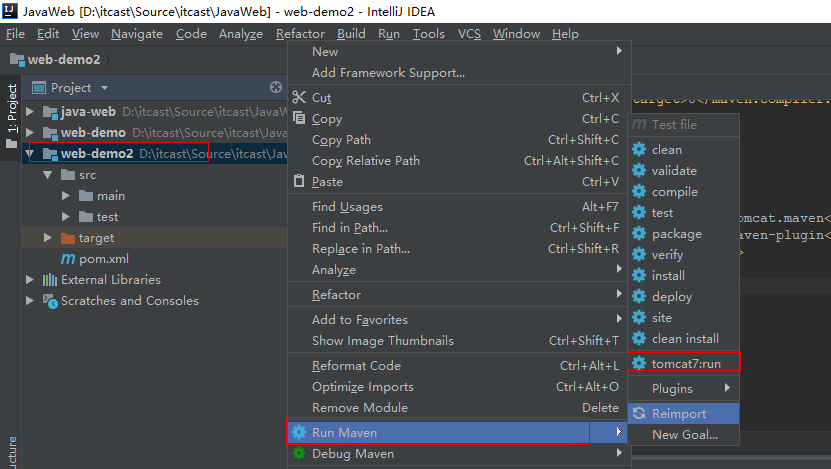The width and height of the screenshot is (831, 469).
Task: Click the gear icon beside tomcat7:run
Action: [639, 363]
